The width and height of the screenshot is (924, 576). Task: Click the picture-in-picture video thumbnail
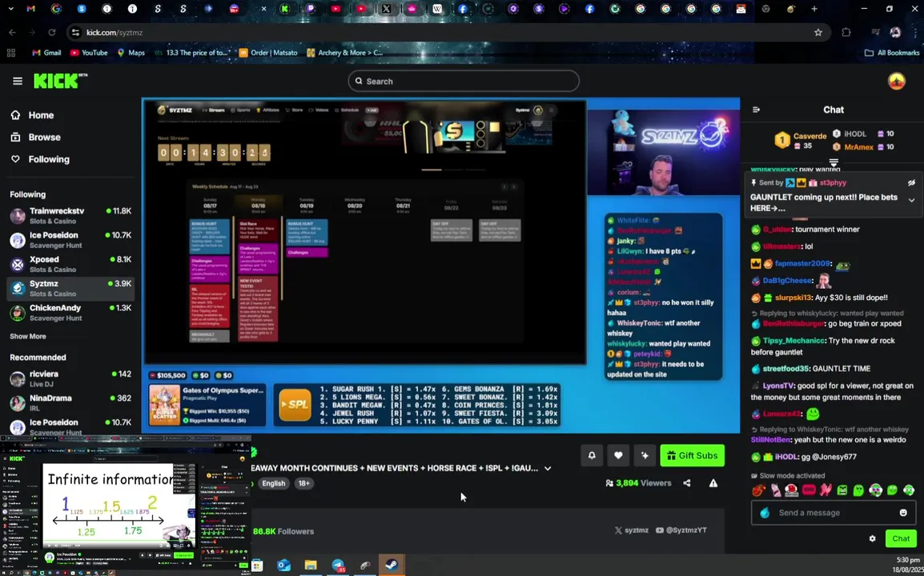click(126, 506)
